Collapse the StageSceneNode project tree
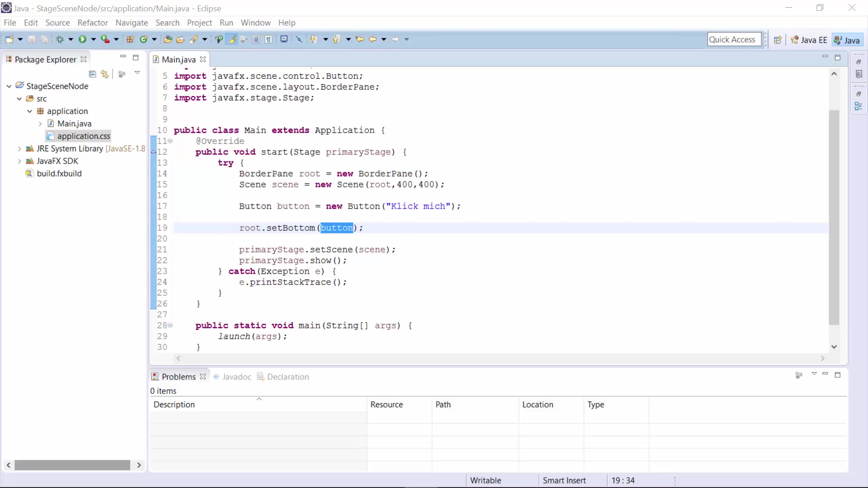The width and height of the screenshot is (868, 488). click(9, 86)
